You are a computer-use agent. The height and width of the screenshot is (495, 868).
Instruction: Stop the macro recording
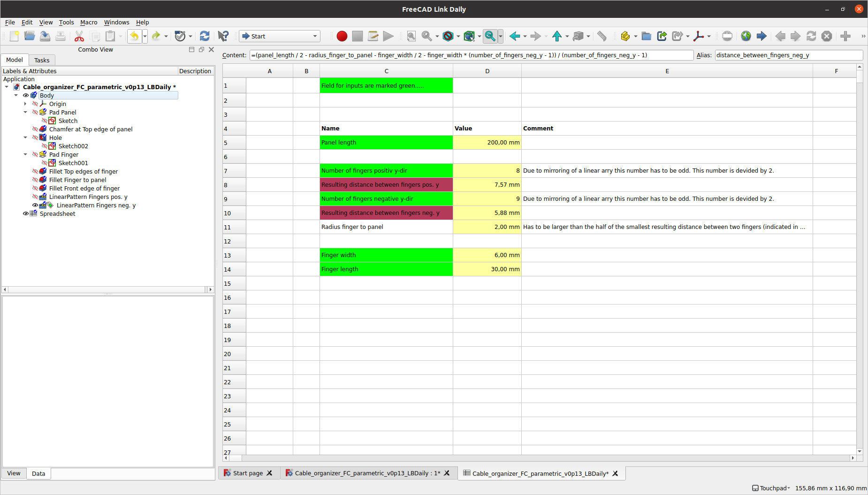pos(358,36)
